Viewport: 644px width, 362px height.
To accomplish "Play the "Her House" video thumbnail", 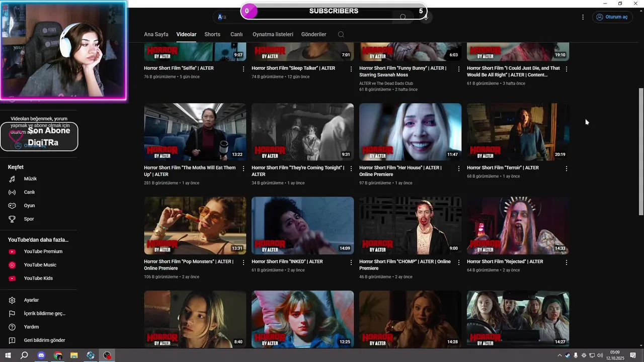I will [410, 132].
